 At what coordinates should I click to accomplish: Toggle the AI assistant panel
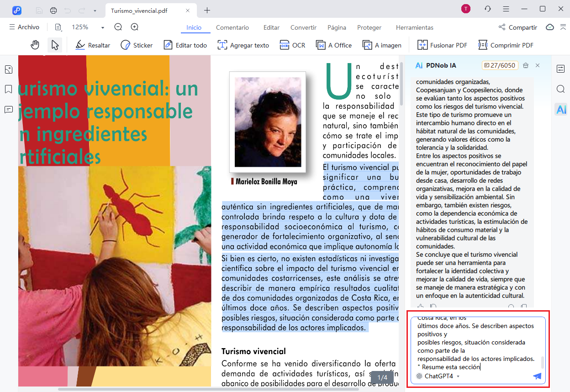click(561, 109)
